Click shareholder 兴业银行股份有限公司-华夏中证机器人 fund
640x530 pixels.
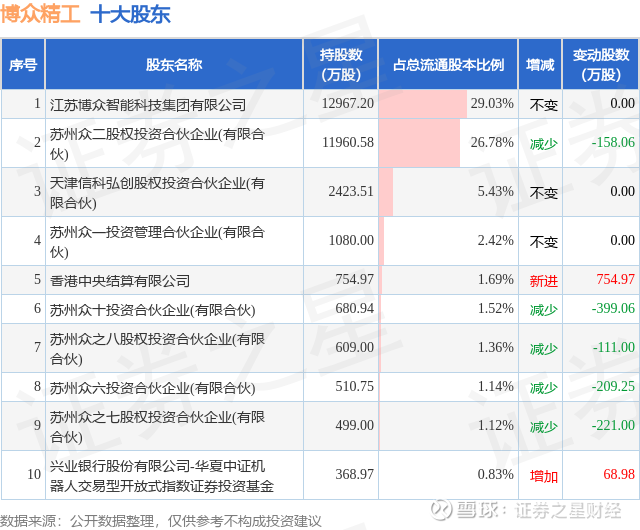pos(162,476)
